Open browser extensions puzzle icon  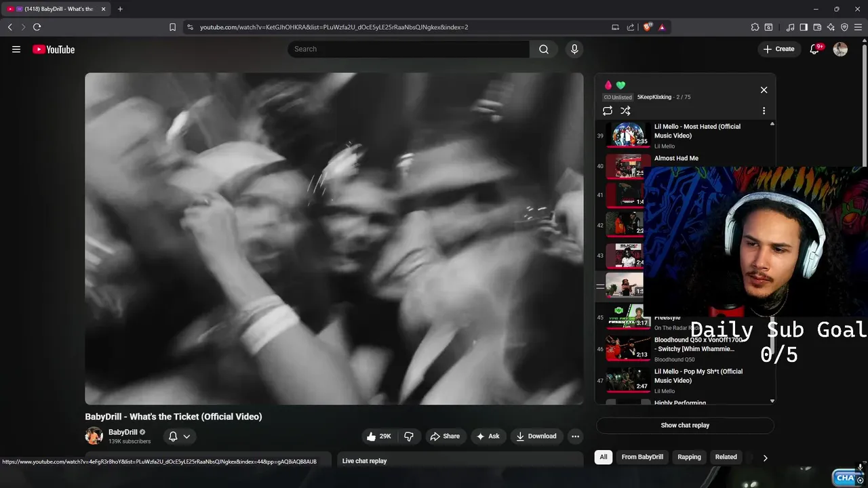point(755,27)
